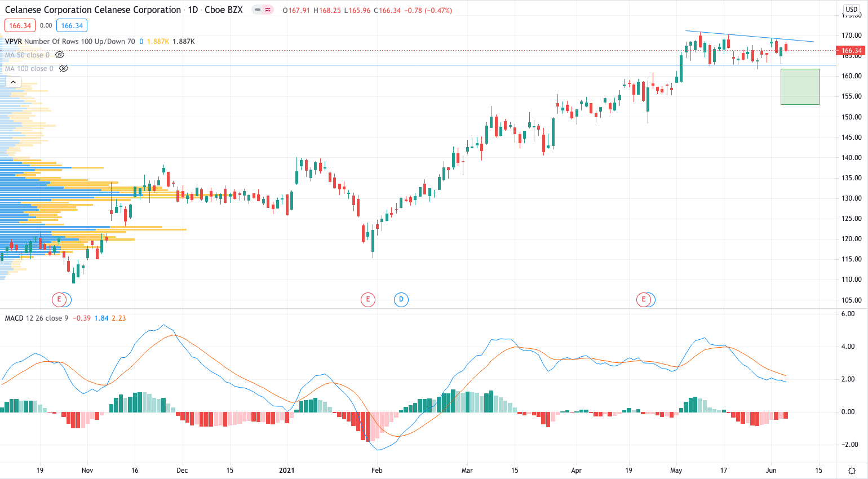
Task: Change the 1D chart interval
Action: (193, 10)
